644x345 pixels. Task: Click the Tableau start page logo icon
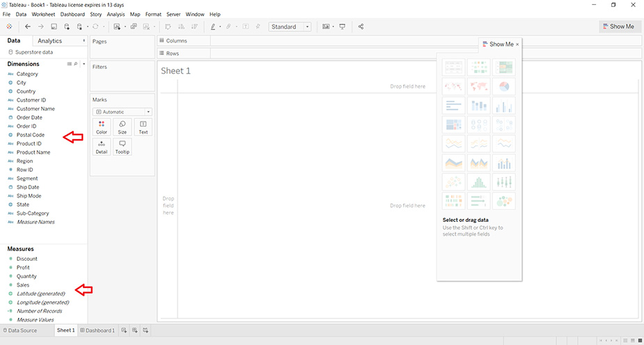[9, 26]
